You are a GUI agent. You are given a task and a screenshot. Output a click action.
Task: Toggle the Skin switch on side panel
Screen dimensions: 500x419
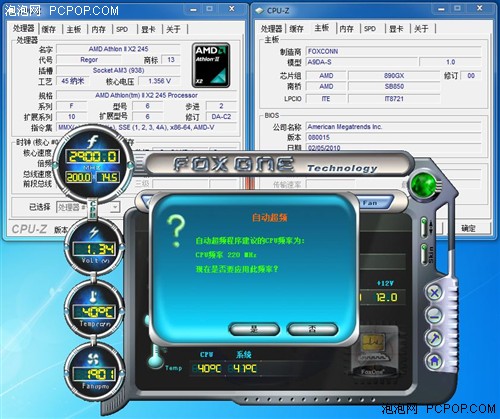(x=424, y=254)
